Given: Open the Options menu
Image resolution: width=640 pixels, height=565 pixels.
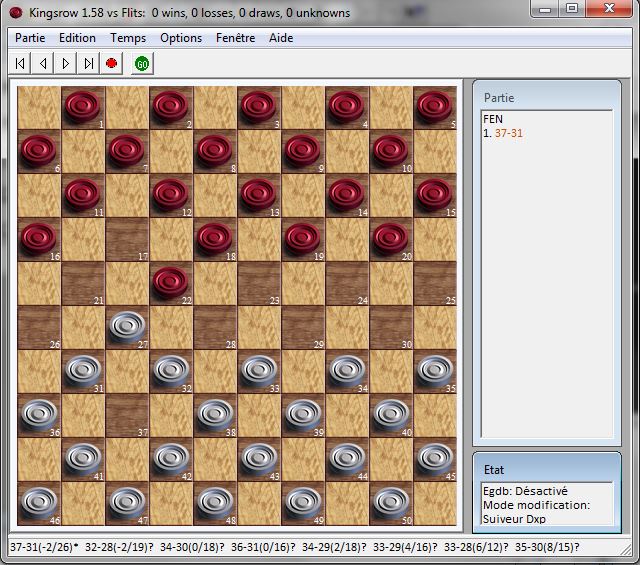Looking at the screenshot, I should click(x=181, y=38).
